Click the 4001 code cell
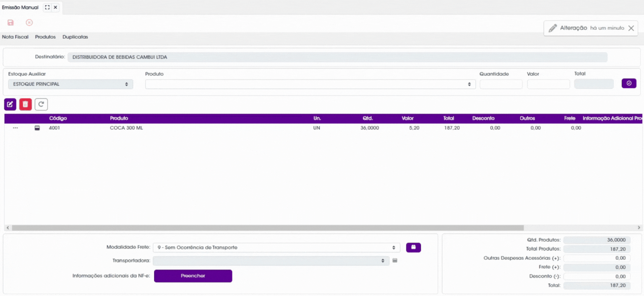Screen dimensions: 644x296 pos(55,128)
